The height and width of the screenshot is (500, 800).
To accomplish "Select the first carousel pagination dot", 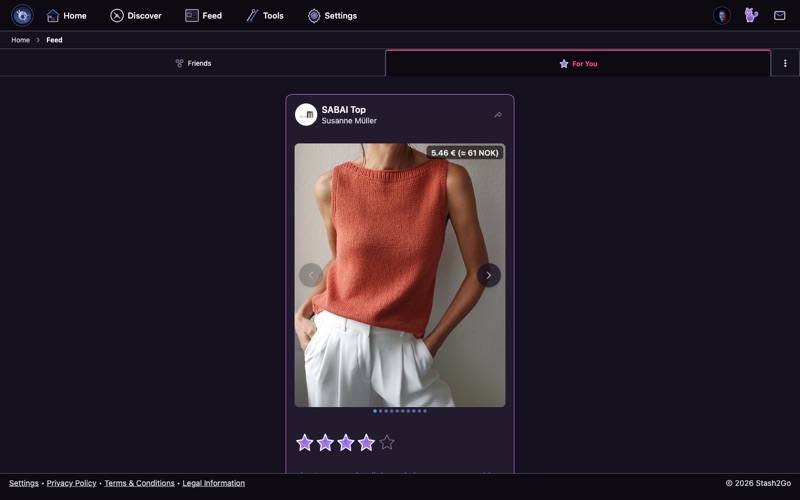I will [x=375, y=411].
